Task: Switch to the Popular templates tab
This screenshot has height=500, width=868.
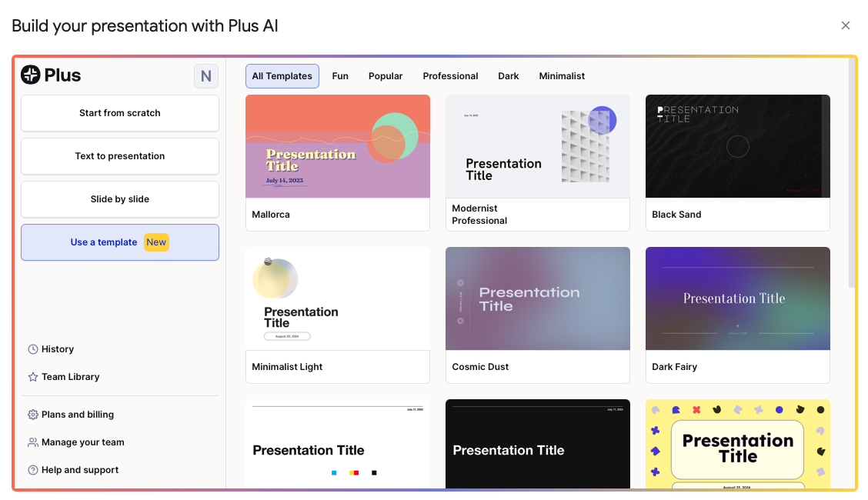Action: (x=386, y=76)
